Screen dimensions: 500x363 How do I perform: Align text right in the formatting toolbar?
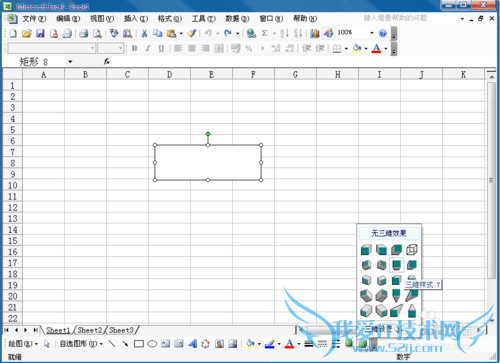pos(205,48)
